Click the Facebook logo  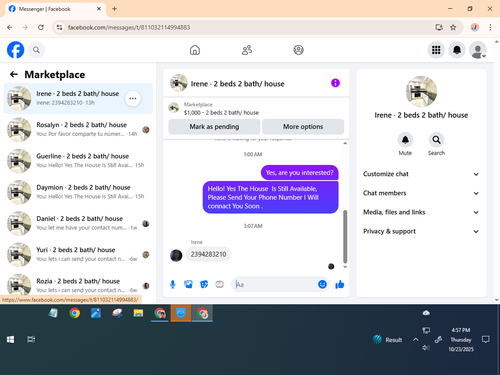(15, 50)
